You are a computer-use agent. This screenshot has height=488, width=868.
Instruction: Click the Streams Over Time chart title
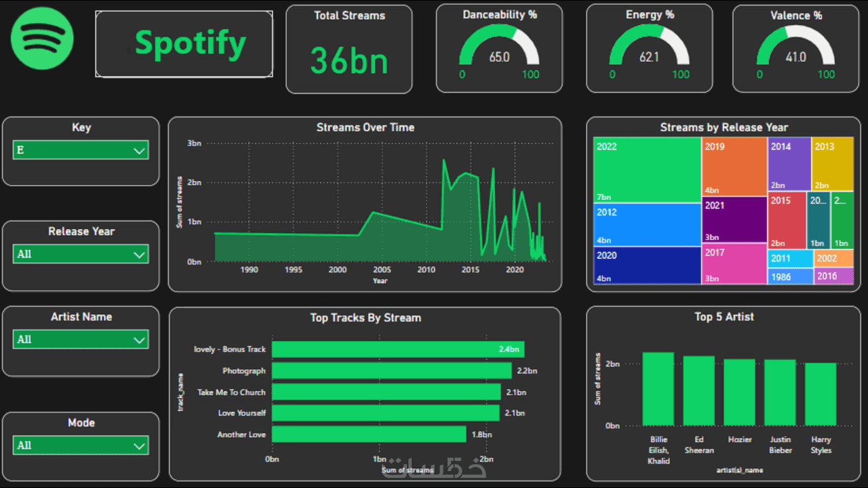366,127
